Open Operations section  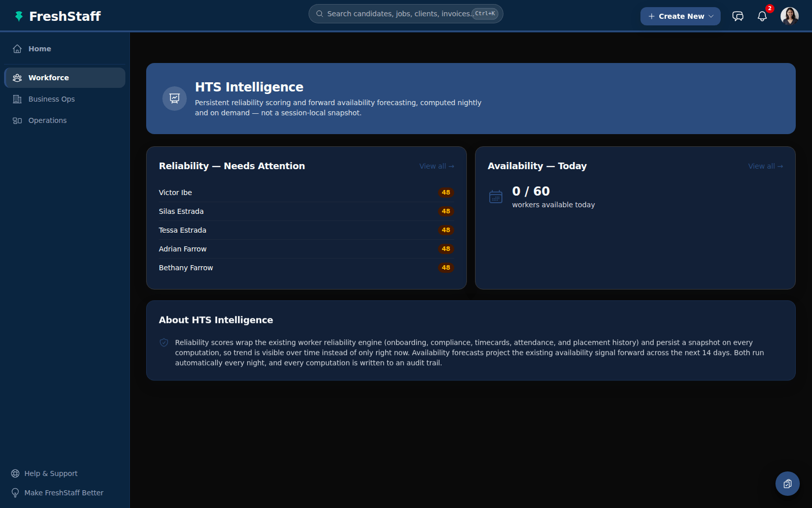coord(64,120)
